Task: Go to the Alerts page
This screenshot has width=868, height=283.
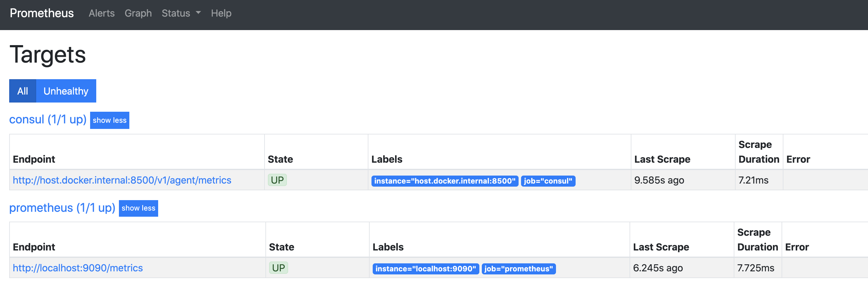Action: pyautogui.click(x=101, y=13)
